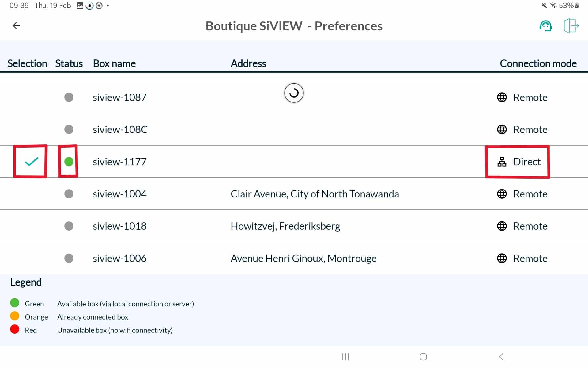This screenshot has width=588, height=368.
Task: Click the Connection mode column header
Action: click(538, 63)
